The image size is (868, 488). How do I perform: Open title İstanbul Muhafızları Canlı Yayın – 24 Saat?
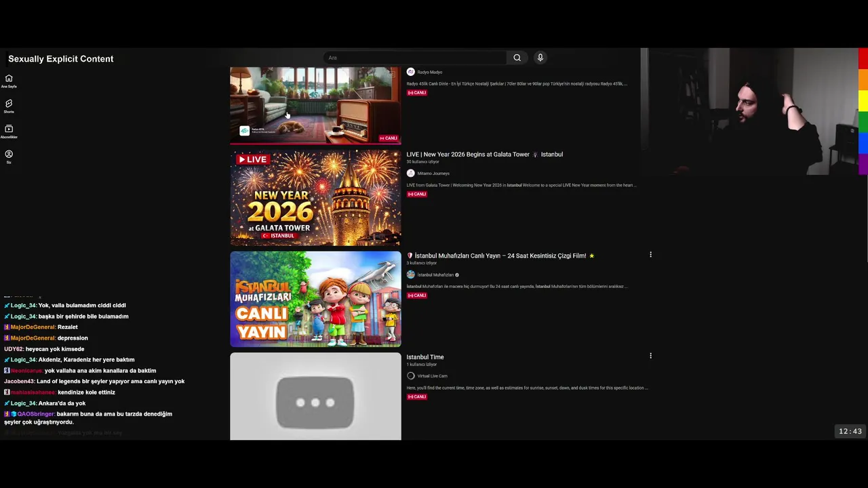500,256
